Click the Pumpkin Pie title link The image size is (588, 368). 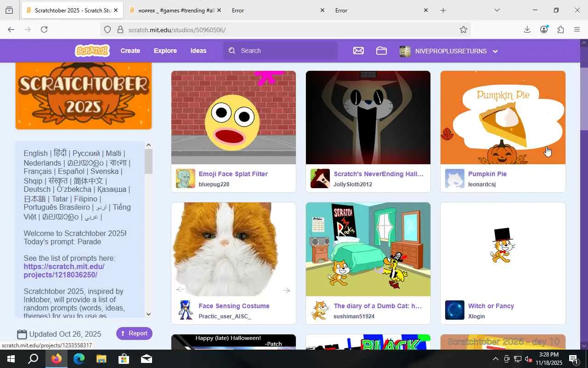487,174
